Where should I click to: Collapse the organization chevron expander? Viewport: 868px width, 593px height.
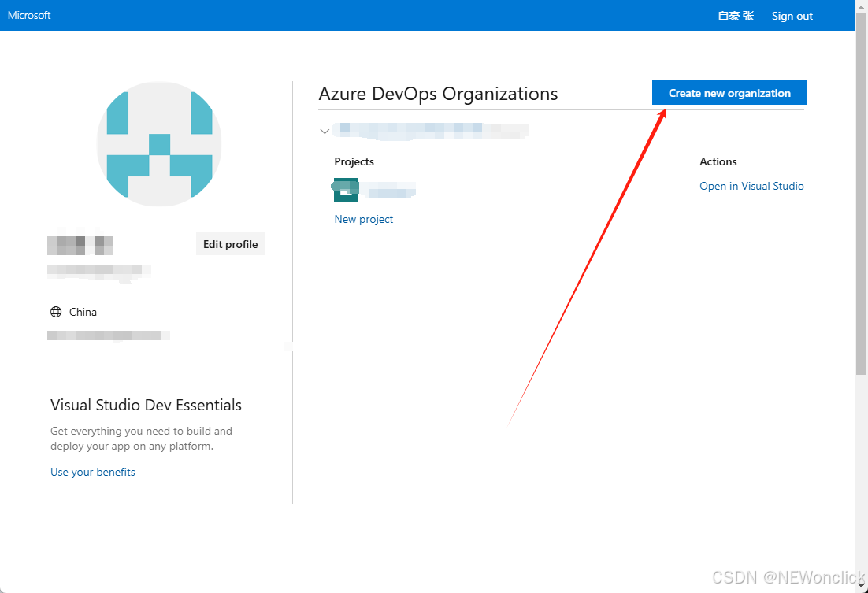325,132
